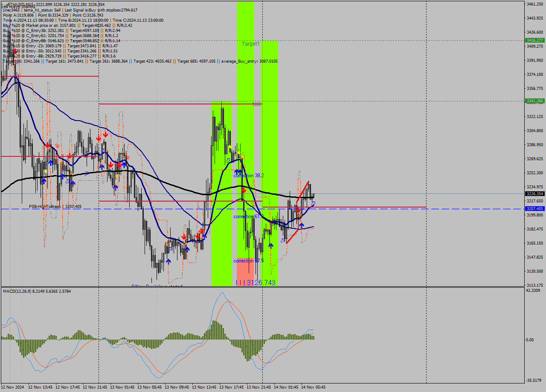Click 3443.925 on the price axis
Image resolution: width=546 pixels, height=392 pixels.
point(534,18)
